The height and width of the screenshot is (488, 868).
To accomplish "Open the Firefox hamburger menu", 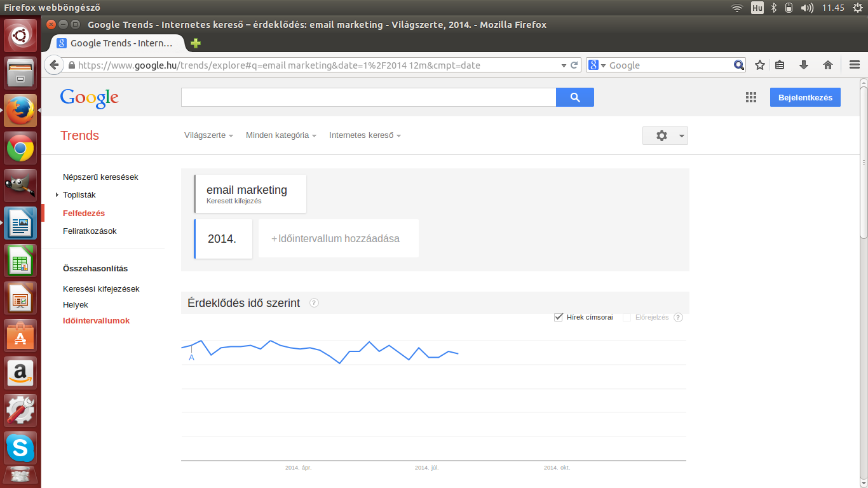I will coord(854,65).
